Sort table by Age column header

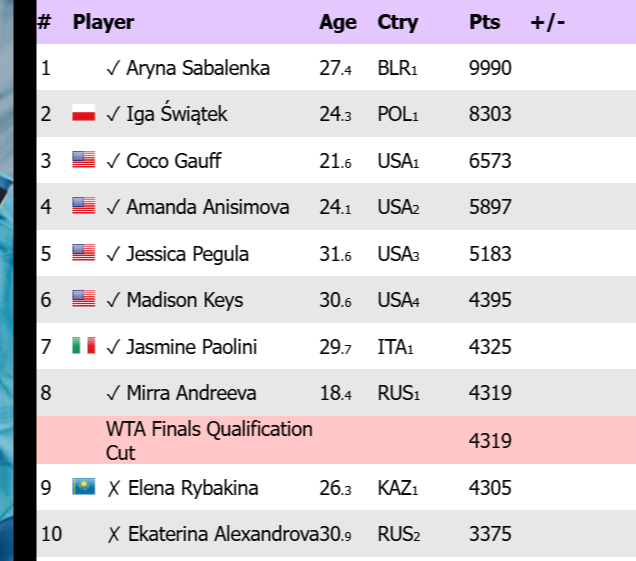(x=337, y=22)
